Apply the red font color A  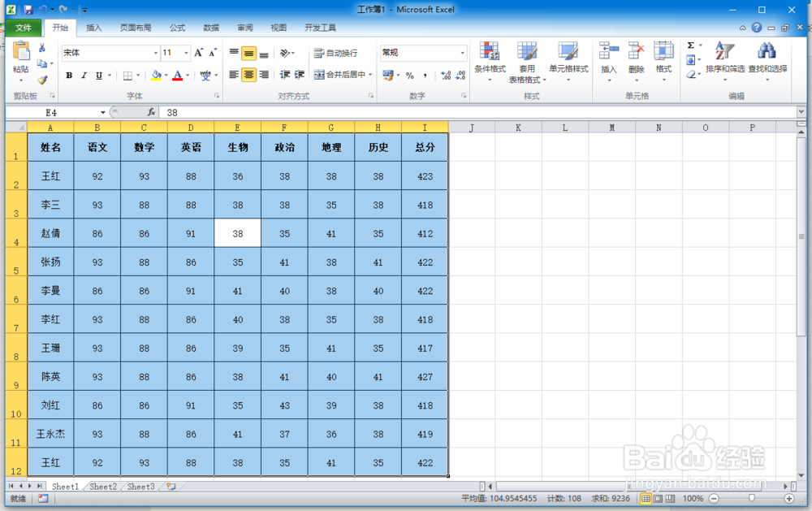click(x=178, y=75)
